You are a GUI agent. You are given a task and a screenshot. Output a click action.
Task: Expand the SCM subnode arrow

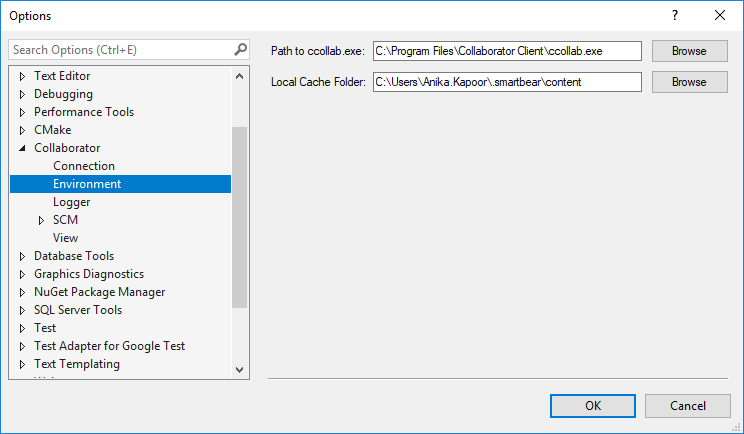(x=42, y=220)
